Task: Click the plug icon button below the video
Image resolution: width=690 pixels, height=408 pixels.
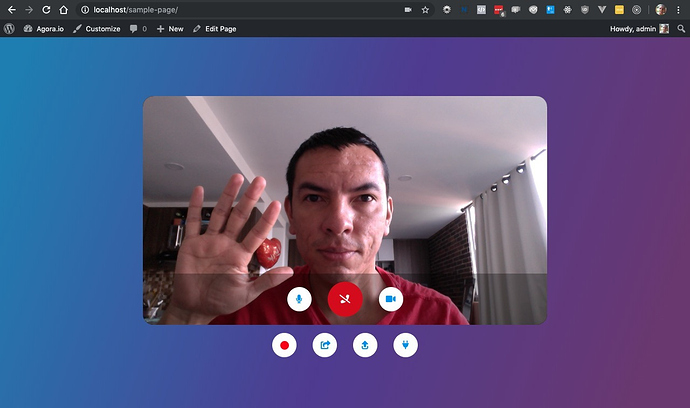Action: tap(405, 345)
